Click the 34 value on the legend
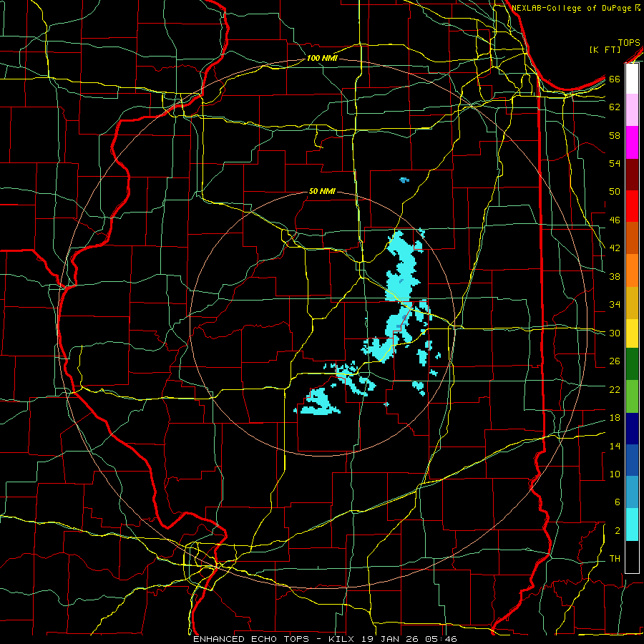 click(615, 304)
